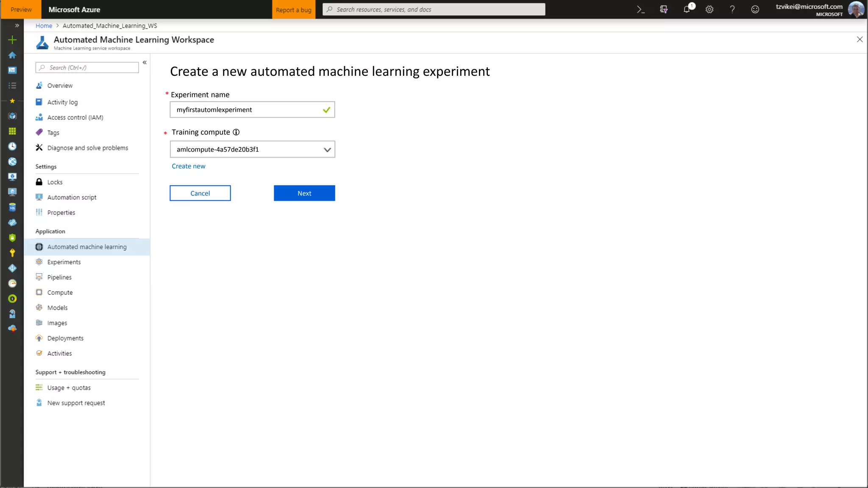Screen dimensions: 868x488
Task: Open the Notifications bell icon
Action: click(x=687, y=9)
